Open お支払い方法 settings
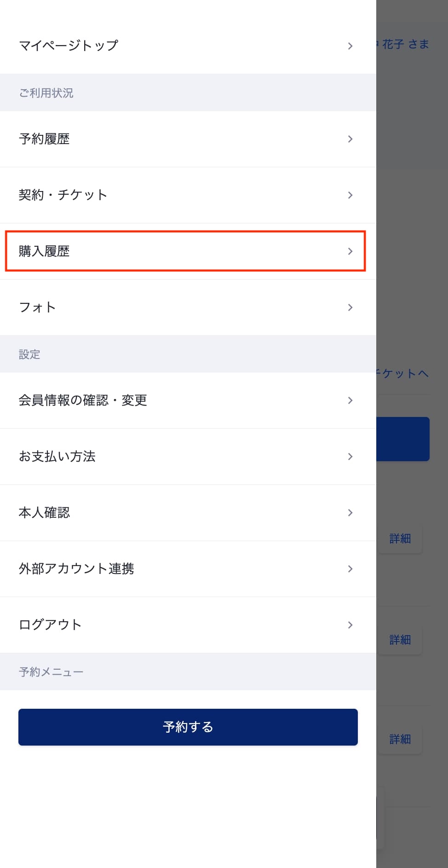 pyautogui.click(x=188, y=457)
